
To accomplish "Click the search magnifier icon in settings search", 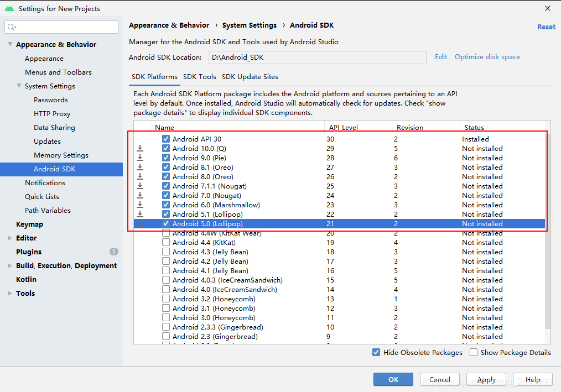I will click(x=12, y=27).
